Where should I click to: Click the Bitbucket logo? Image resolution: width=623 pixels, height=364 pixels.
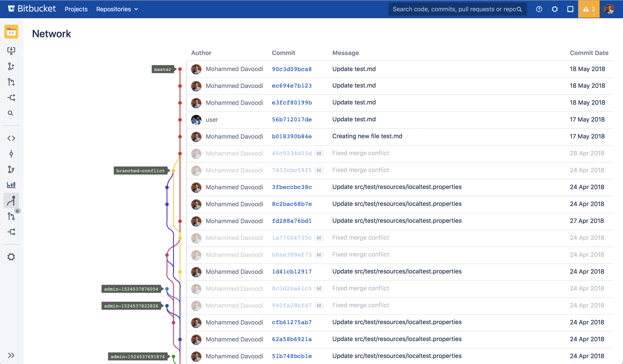(32, 9)
